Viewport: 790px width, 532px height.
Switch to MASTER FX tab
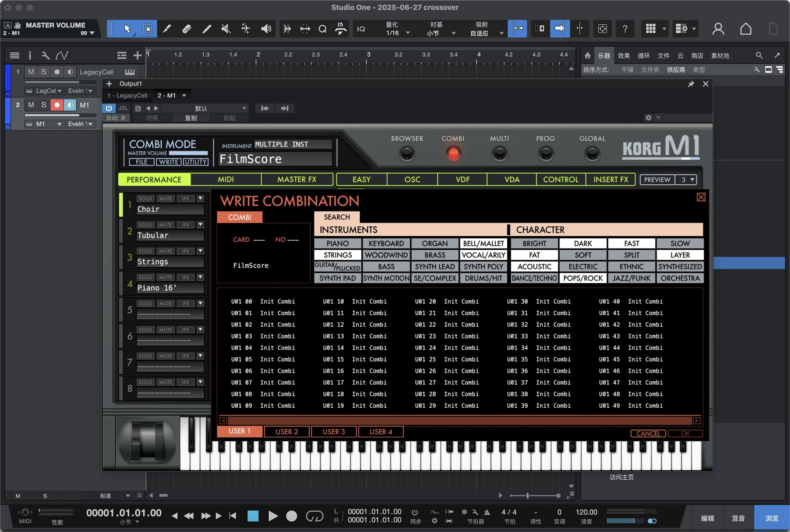point(297,179)
